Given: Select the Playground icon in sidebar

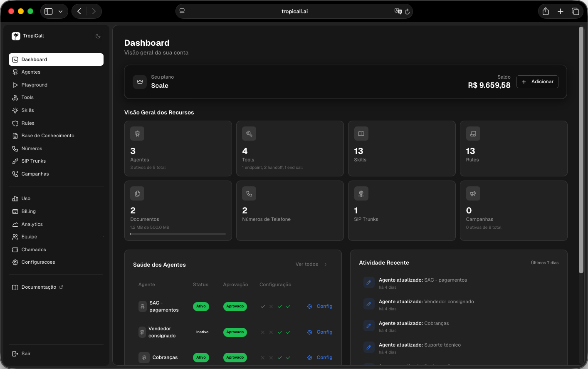Looking at the screenshot, I should (15, 84).
